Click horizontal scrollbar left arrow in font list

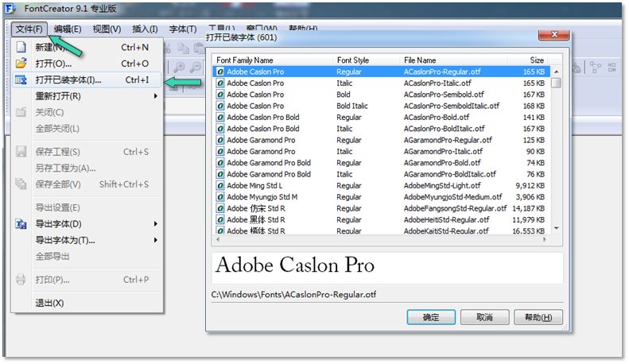pos(218,239)
